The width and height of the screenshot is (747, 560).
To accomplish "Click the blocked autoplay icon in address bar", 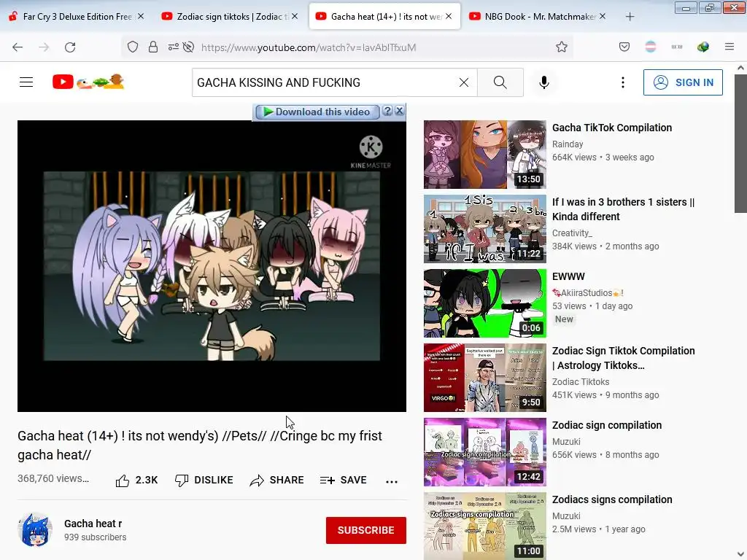I will point(189,47).
